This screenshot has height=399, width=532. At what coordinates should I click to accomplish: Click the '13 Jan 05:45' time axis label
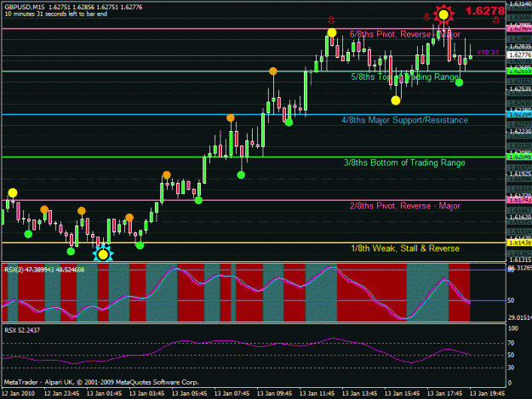tap(189, 394)
